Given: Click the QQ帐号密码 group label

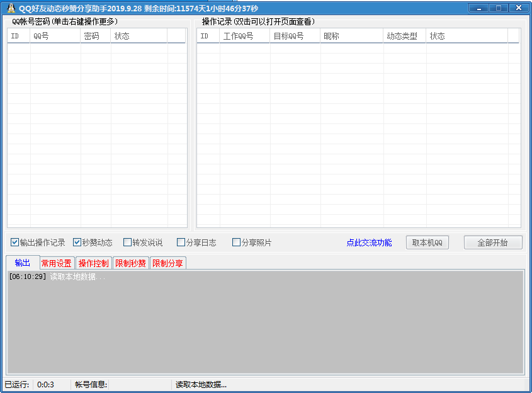Looking at the screenshot, I should pos(65,21).
